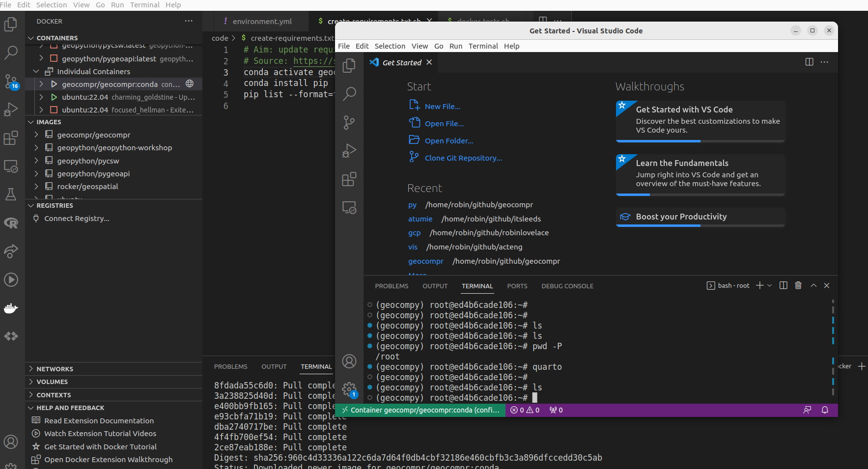
Task: Open Source Control view showing 16 changes
Action: click(x=11, y=82)
